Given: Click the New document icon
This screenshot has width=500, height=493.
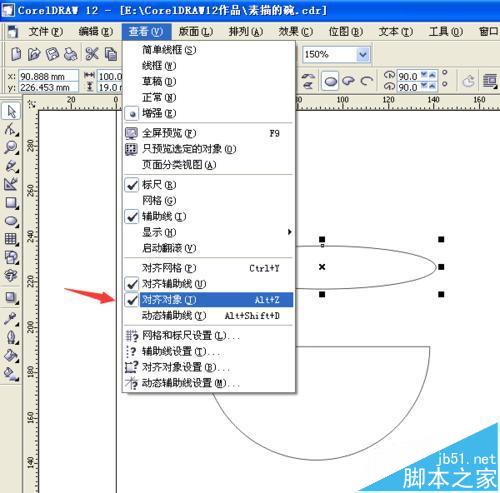Looking at the screenshot, I should pyautogui.click(x=16, y=54).
